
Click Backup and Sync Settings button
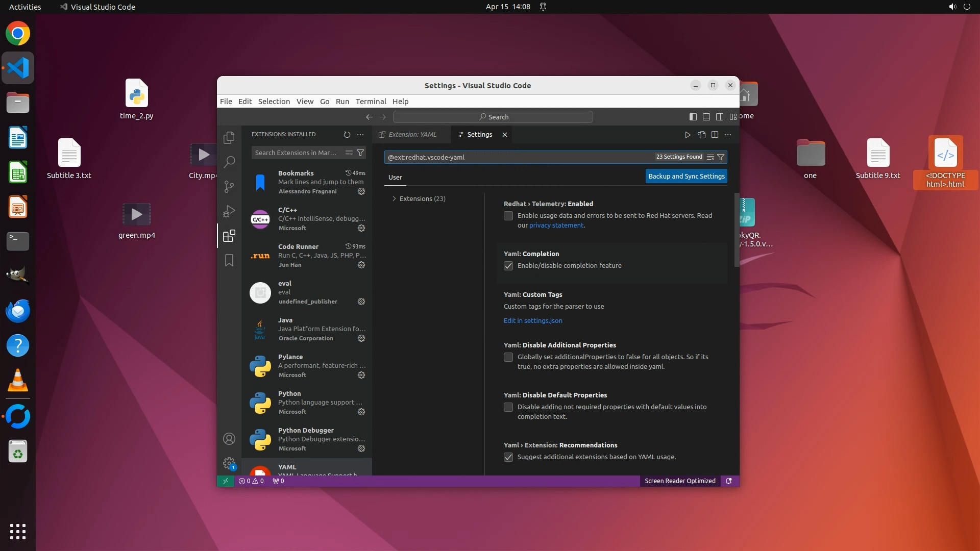[686, 176]
